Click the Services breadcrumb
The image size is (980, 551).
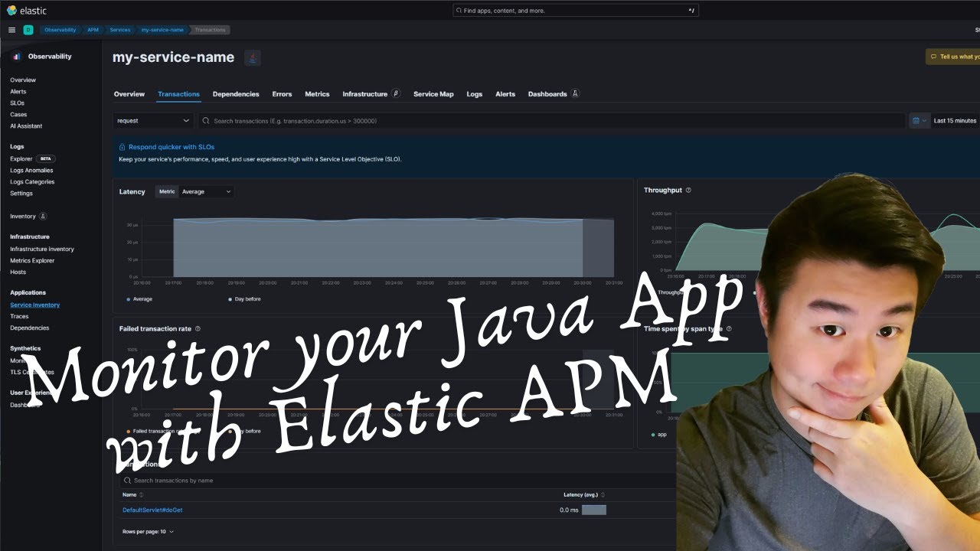[119, 30]
